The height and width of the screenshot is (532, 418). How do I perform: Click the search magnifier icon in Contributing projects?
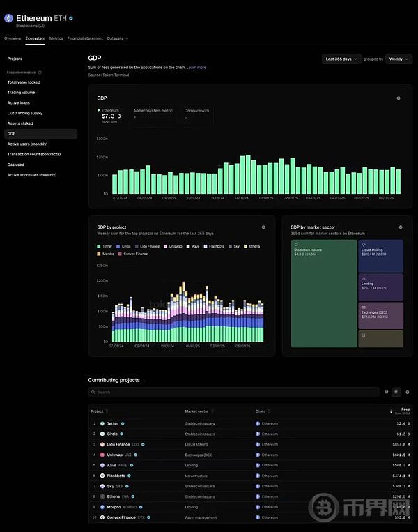coord(93,392)
